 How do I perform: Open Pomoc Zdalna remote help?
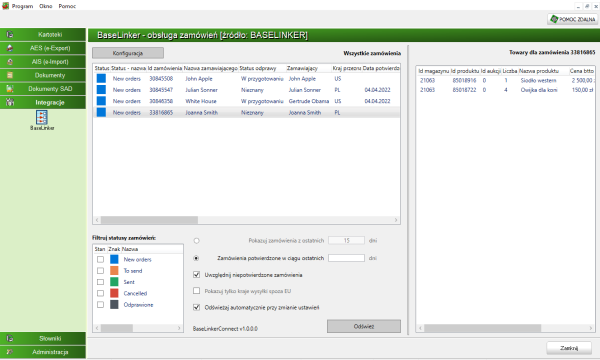coord(572,19)
